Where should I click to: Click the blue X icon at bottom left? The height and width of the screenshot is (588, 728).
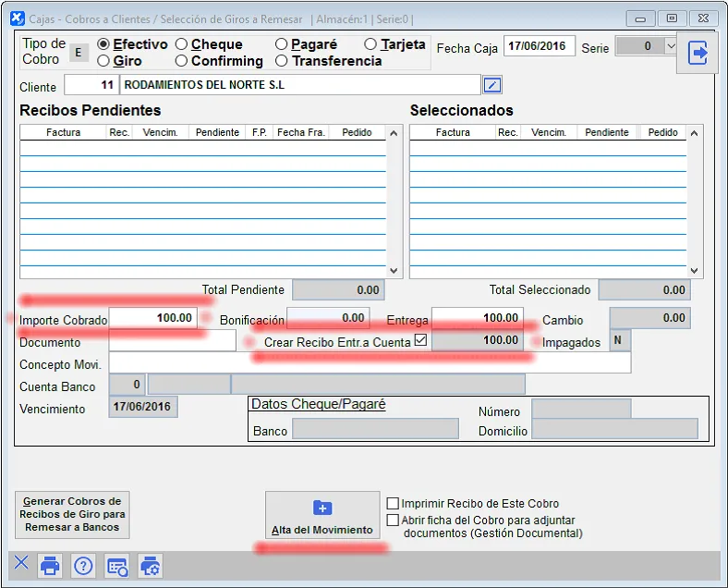tap(21, 564)
